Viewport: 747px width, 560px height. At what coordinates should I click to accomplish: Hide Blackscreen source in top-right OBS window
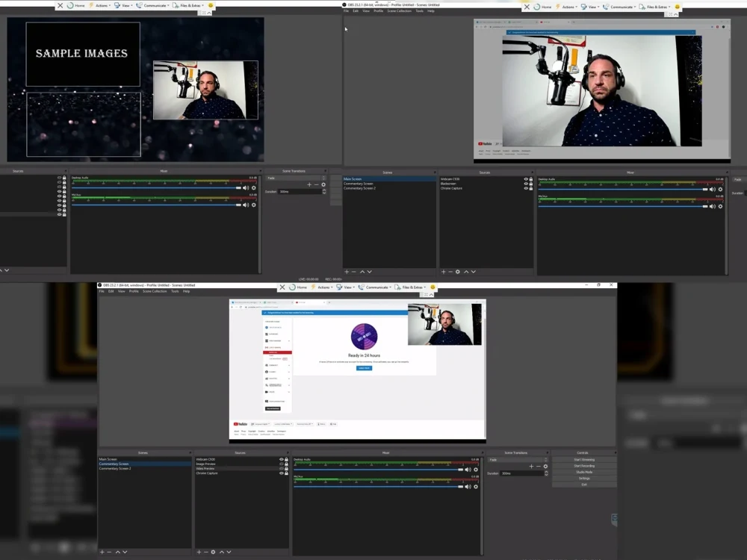click(x=526, y=184)
